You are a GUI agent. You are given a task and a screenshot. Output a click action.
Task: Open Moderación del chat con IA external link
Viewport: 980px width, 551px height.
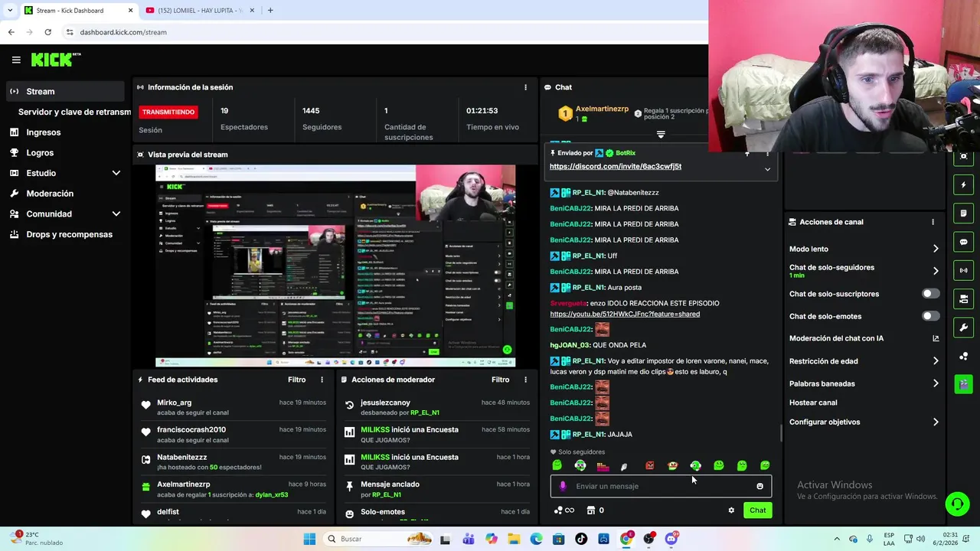coord(936,338)
